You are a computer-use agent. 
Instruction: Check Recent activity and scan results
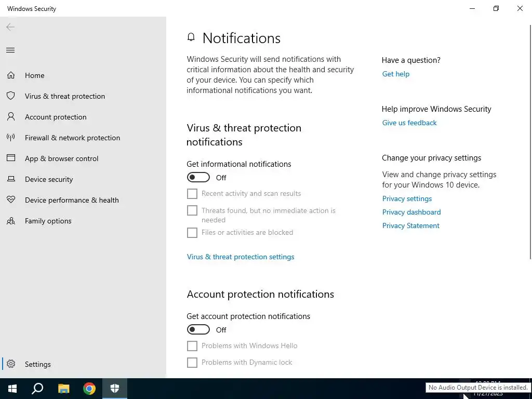(x=192, y=193)
